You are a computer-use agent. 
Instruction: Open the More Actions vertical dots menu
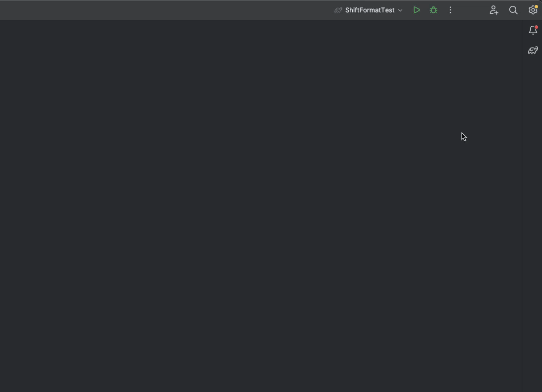(450, 10)
